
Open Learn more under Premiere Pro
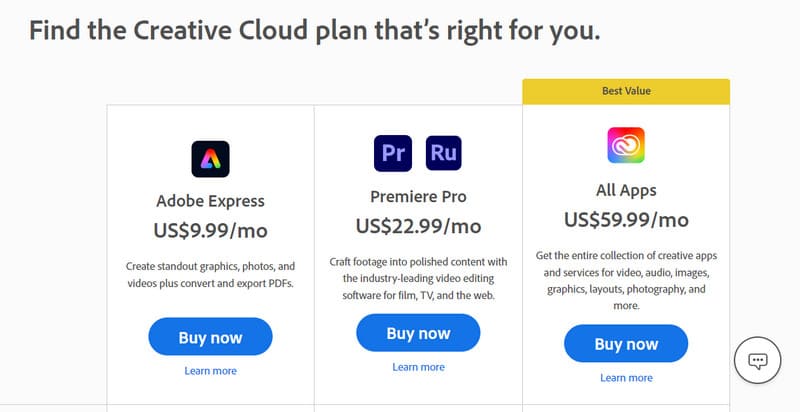[x=418, y=367]
